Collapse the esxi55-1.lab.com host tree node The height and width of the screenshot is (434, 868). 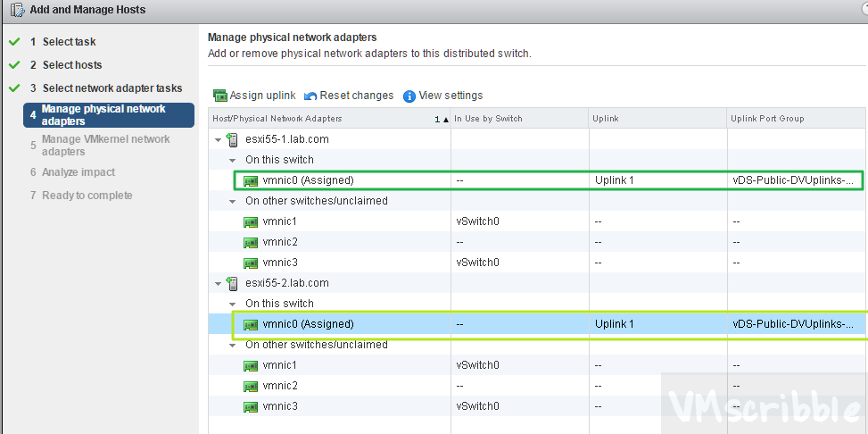pos(219,139)
